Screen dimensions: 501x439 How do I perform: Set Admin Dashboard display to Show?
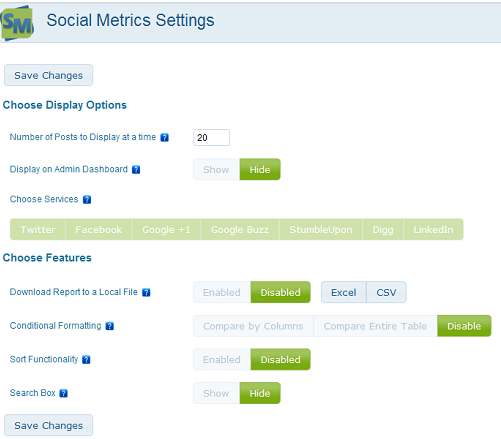pyautogui.click(x=216, y=169)
